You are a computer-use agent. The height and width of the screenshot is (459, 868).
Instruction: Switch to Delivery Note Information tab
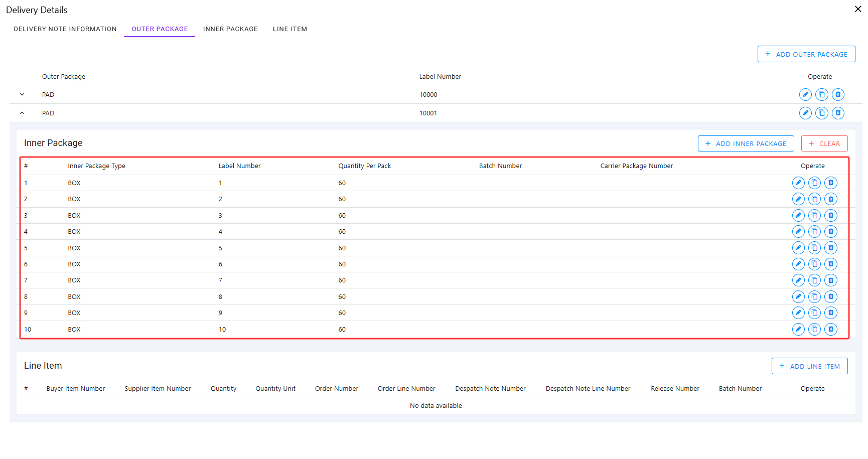[65, 29]
